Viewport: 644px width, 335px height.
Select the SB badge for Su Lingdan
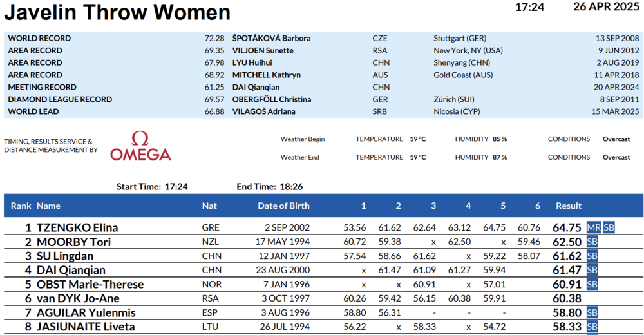tap(592, 256)
